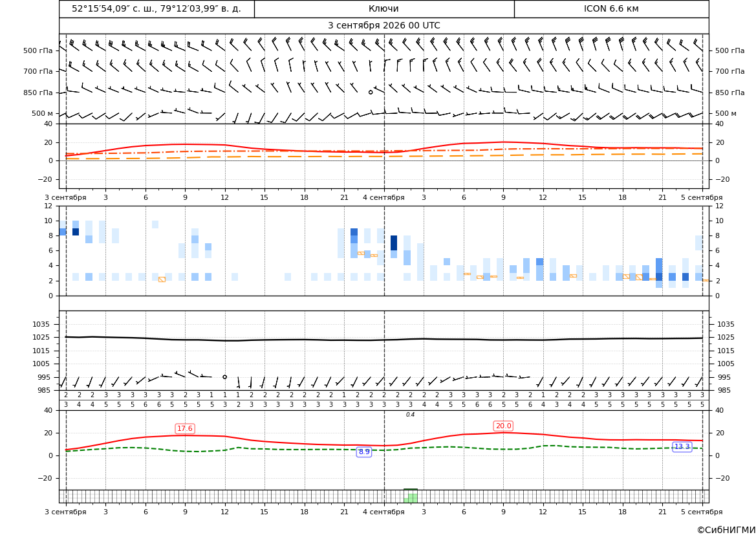Click the 3 сентября 2026 00 UTC title
Image resolution: width=756 pixels, height=535 pixels.
(383, 26)
